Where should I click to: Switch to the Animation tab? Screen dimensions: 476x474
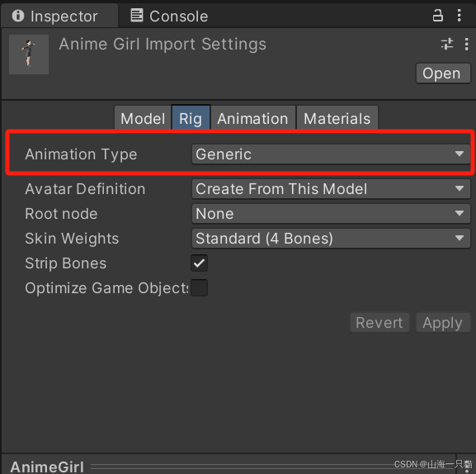click(x=252, y=118)
